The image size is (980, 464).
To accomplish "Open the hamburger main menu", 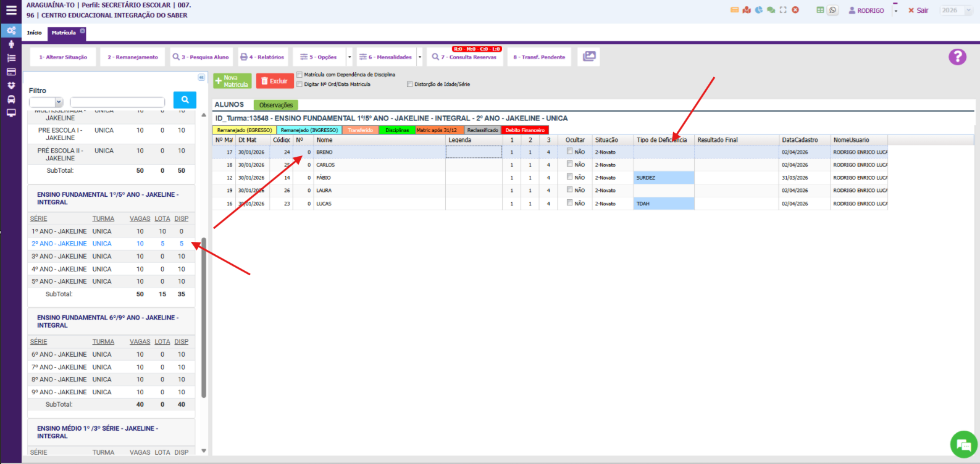I will [11, 10].
